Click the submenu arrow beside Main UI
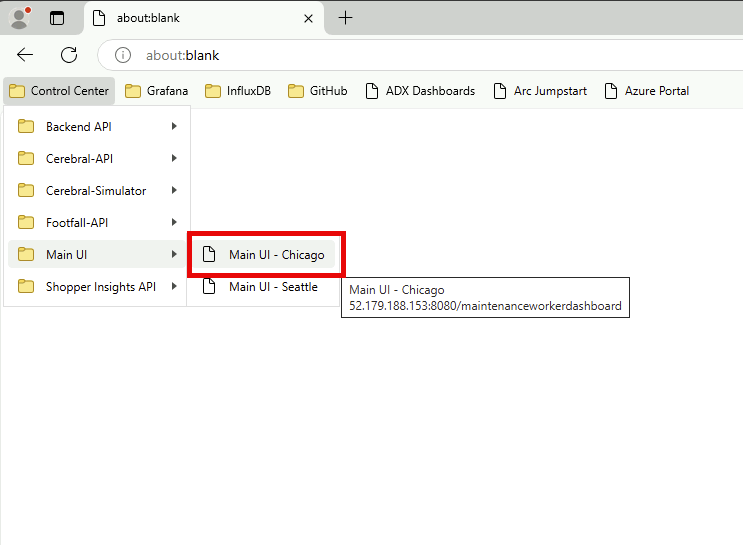The image size is (743, 545). (x=174, y=254)
